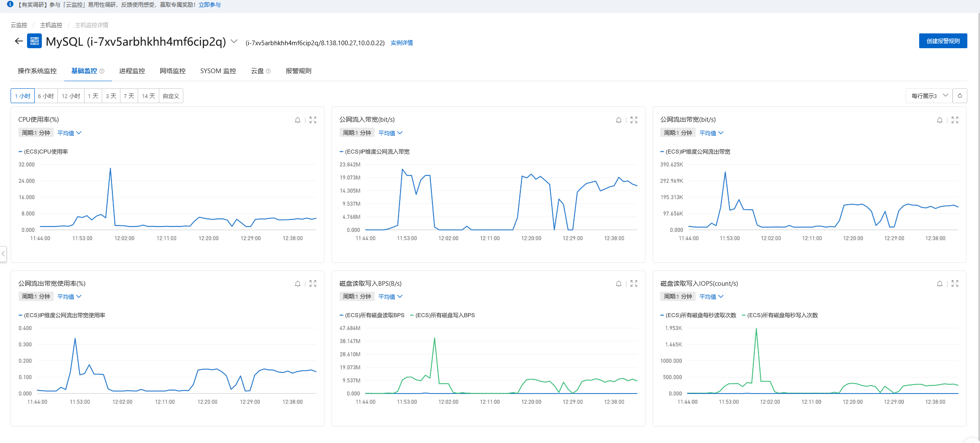Open 平均值 dropdown on 磁盘读取写入IOPS chart
This screenshot has height=443, width=980.
tap(711, 296)
